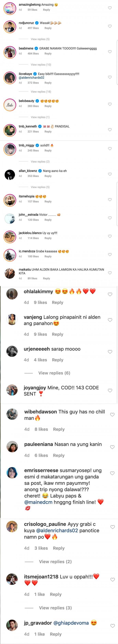The image size is (118, 644).
Task: Tap the heart beside ohlalakimmy's emoji comment
Action: tap(110, 294)
